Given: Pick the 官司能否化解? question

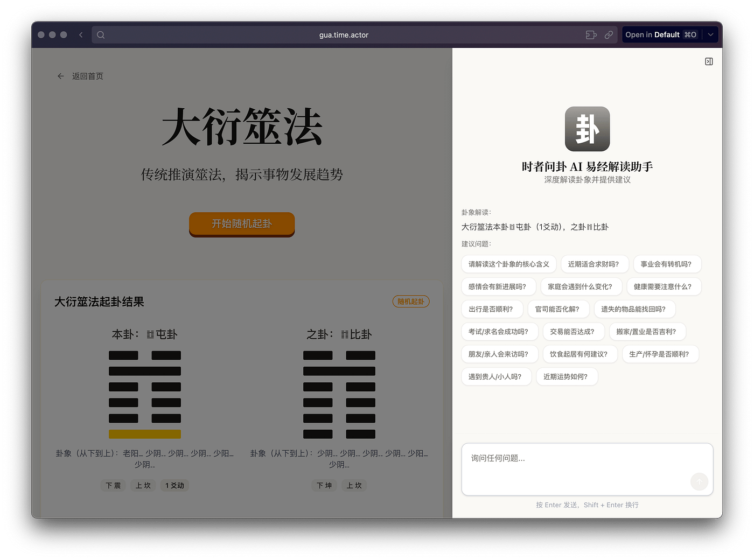Looking at the screenshot, I should click(x=557, y=310).
